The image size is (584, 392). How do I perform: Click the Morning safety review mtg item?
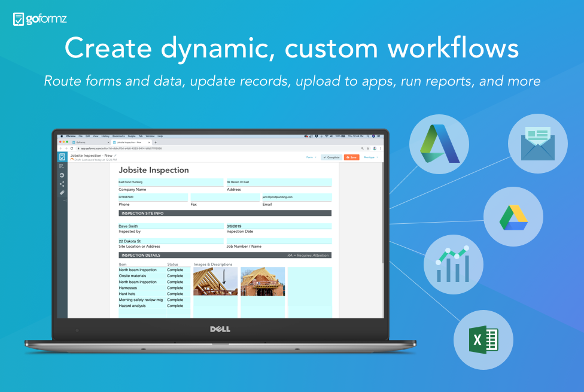click(x=141, y=300)
